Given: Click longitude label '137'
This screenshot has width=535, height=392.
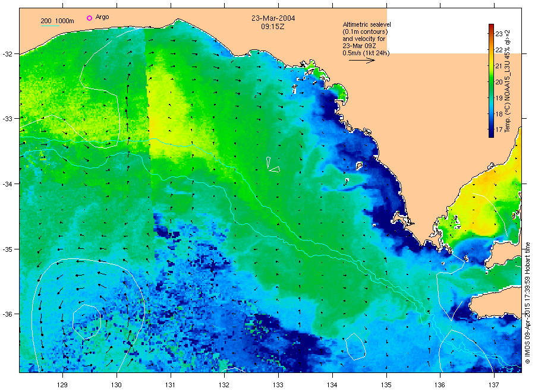Looking at the screenshot, I should [494, 385].
